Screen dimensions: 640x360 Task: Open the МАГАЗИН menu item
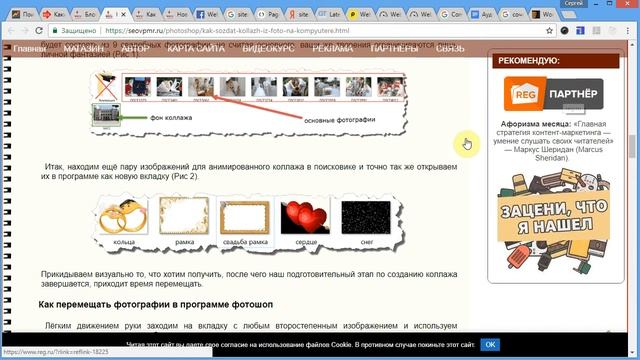point(84,49)
